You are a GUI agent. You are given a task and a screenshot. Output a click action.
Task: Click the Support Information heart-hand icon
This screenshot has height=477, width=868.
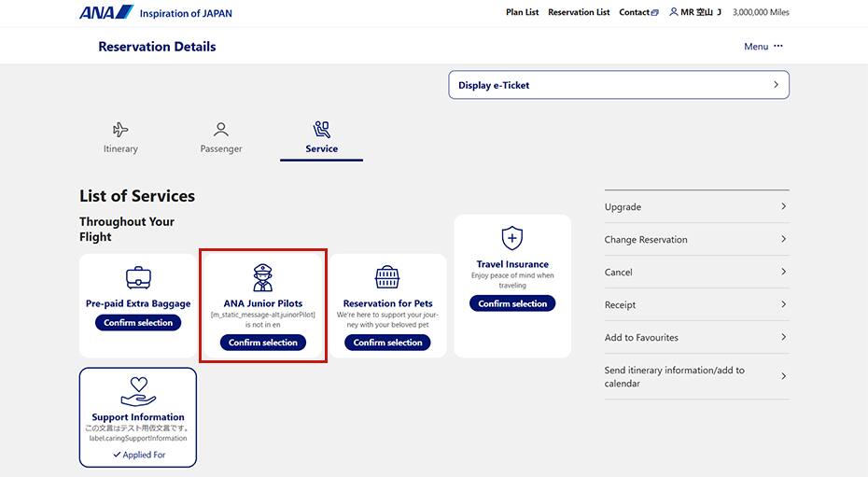tap(138, 391)
